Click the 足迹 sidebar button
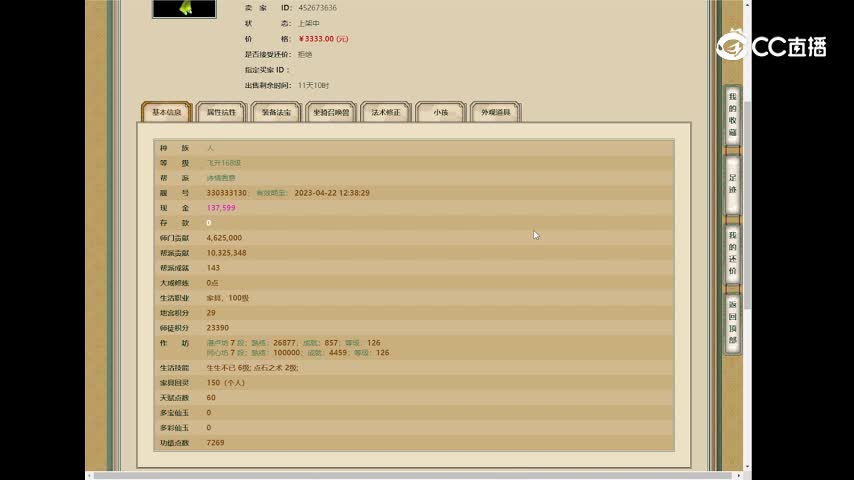The image size is (854, 480). pos(732,183)
